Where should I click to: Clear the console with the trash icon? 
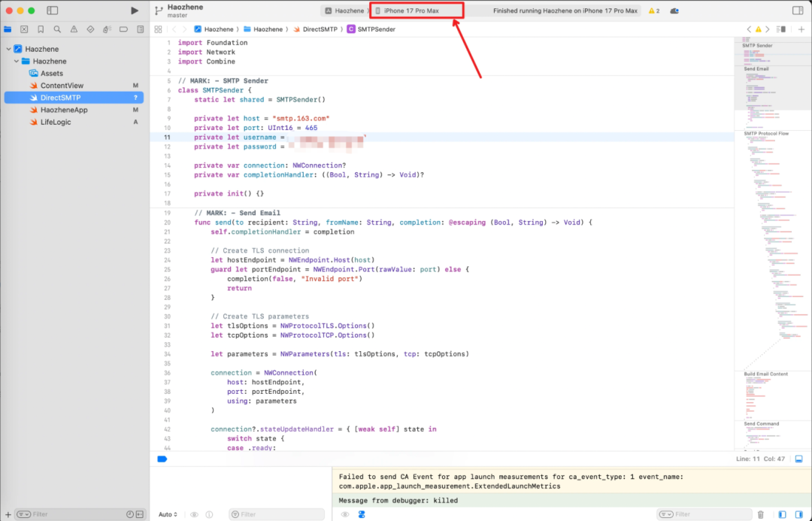click(760, 514)
